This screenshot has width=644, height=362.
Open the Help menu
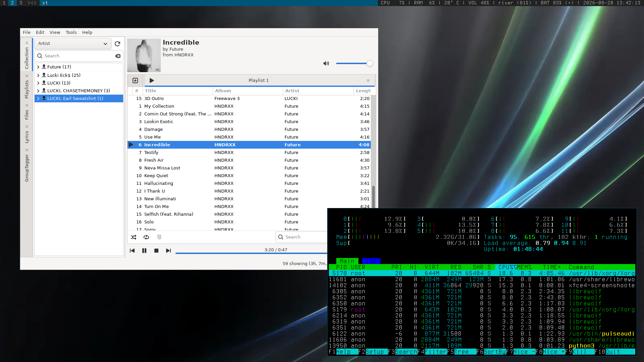87,33
